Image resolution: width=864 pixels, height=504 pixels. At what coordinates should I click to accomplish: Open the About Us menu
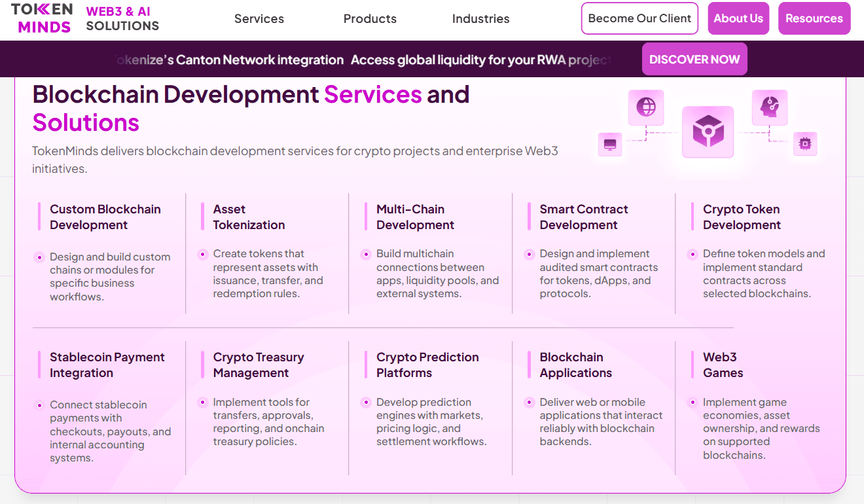(x=738, y=18)
